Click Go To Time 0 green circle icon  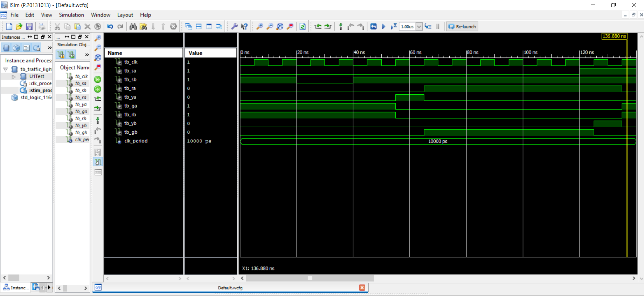98,80
